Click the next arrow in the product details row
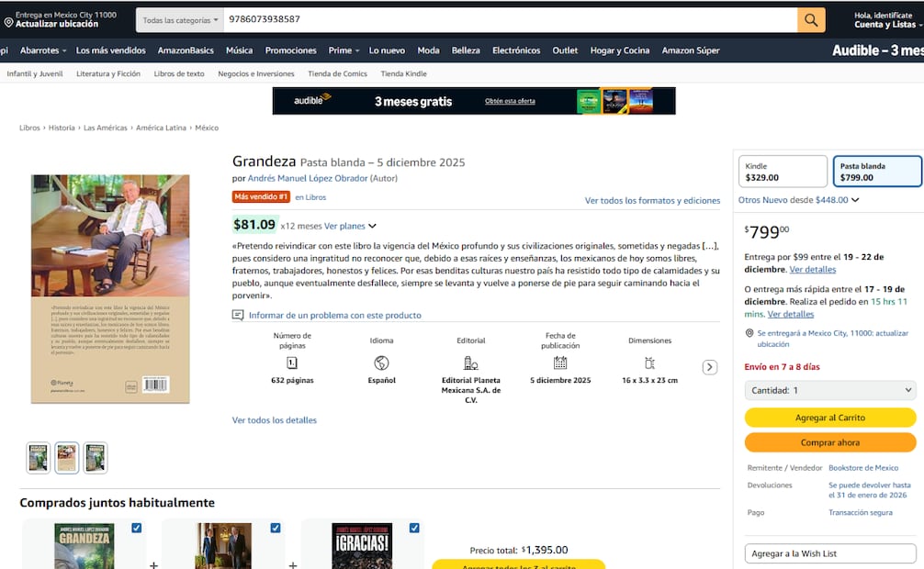The image size is (924, 569). click(x=709, y=365)
